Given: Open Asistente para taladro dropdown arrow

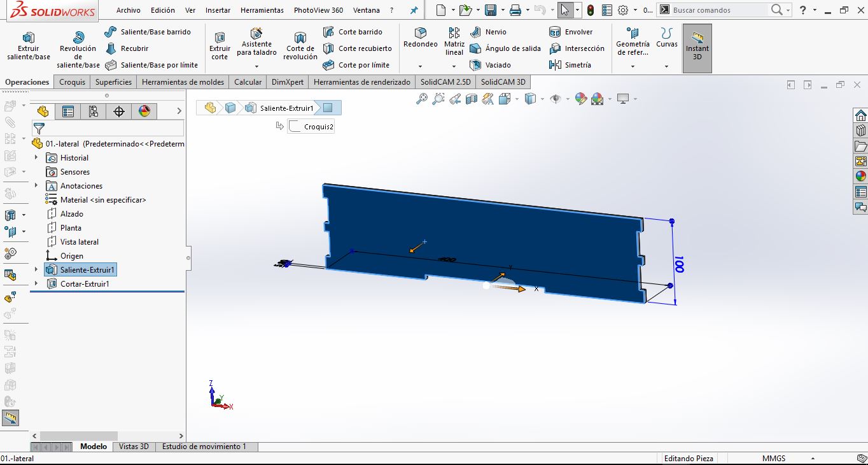Looking at the screenshot, I should point(256,66).
